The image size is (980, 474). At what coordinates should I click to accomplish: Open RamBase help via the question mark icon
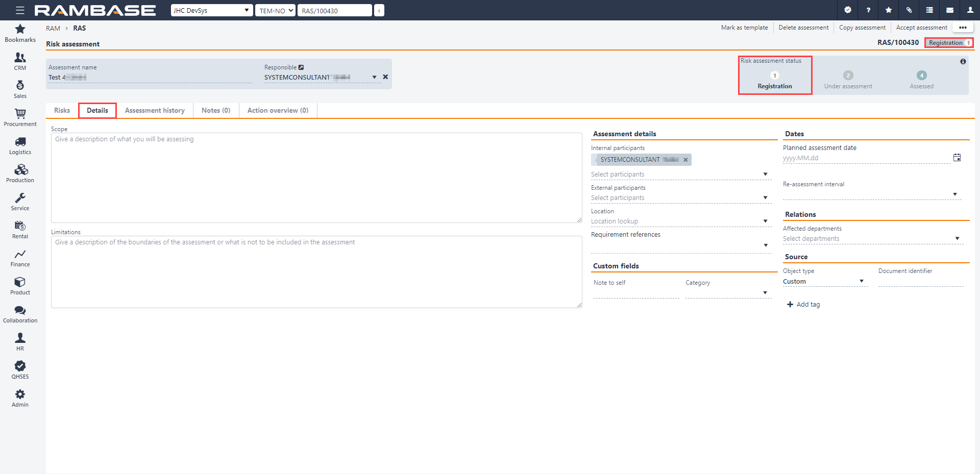[x=868, y=10]
